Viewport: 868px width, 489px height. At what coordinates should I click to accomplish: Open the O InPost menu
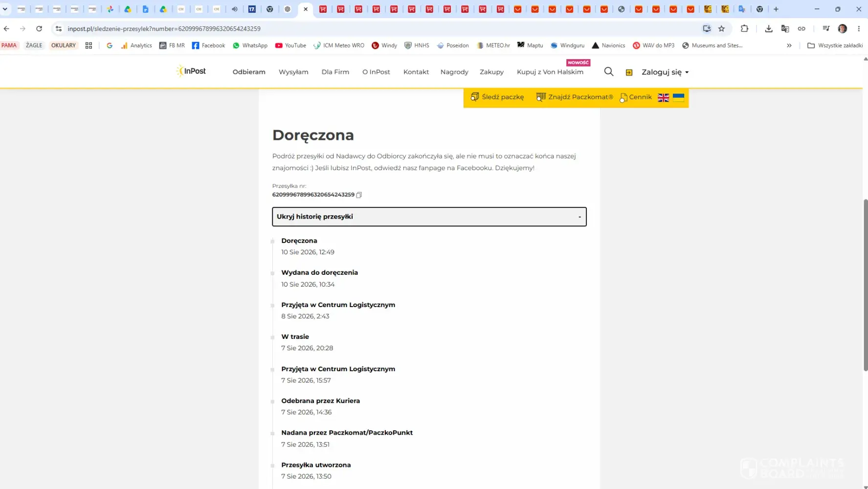click(x=376, y=72)
